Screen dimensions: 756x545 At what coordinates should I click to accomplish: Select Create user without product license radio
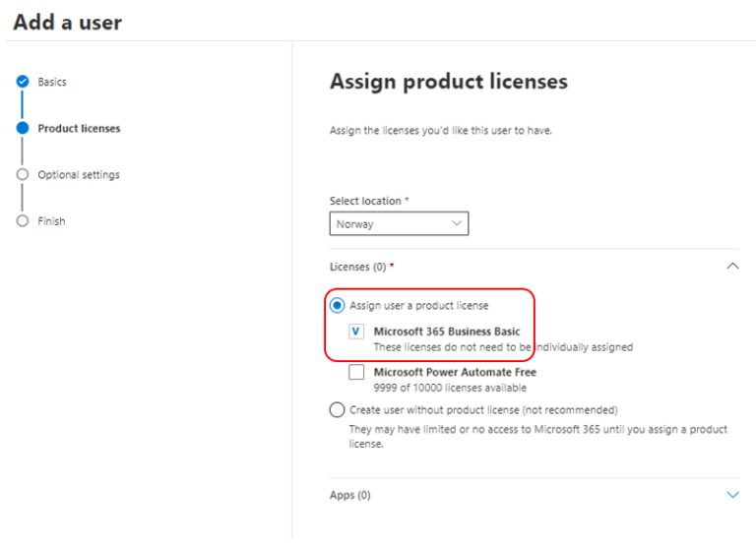[337, 409]
